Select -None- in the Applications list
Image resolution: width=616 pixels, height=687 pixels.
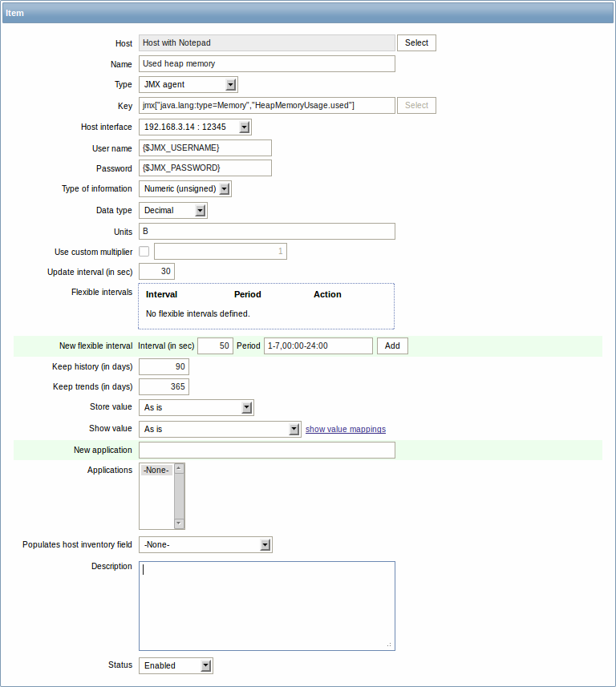[x=156, y=470]
